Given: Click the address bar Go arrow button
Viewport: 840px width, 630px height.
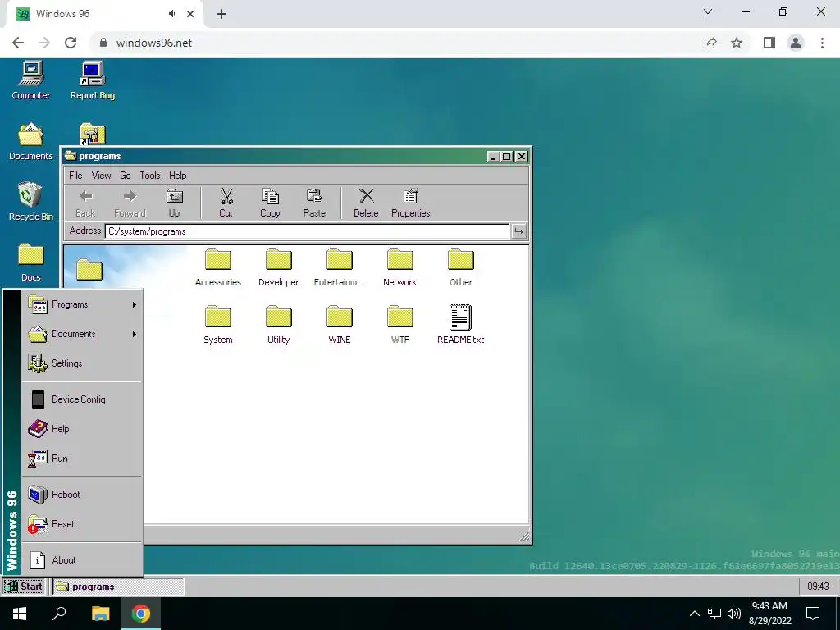Looking at the screenshot, I should 518,231.
